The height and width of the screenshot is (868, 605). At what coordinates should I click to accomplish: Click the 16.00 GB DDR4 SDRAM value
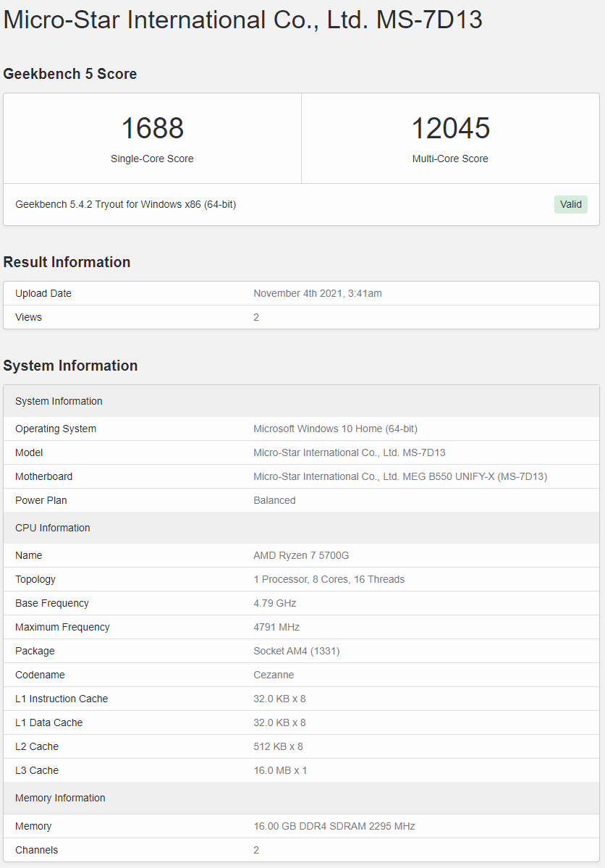click(x=334, y=826)
